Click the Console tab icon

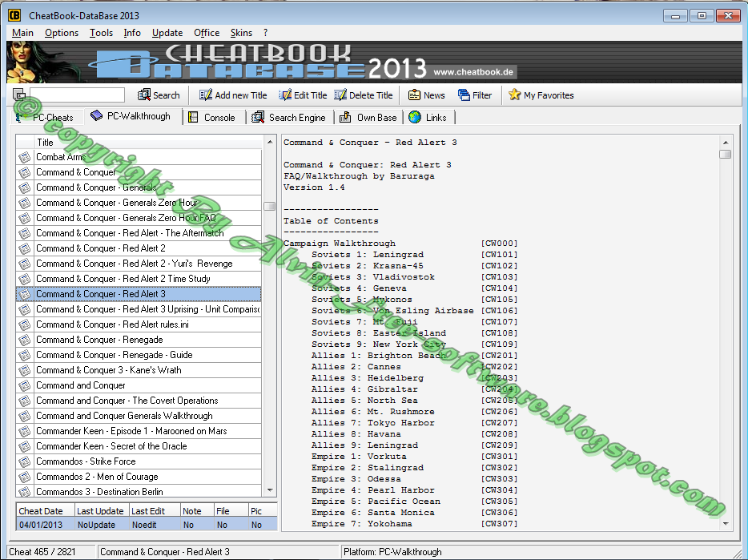[193, 117]
